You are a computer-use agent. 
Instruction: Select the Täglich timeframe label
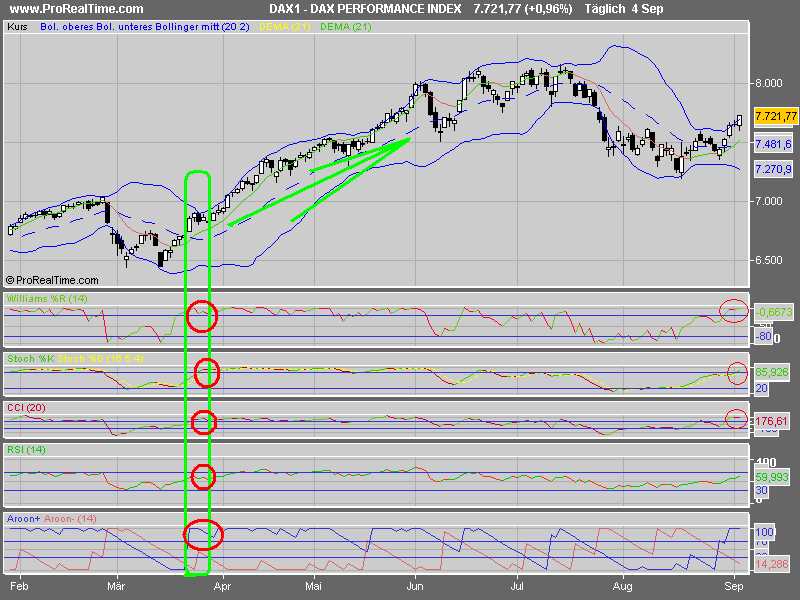click(605, 9)
